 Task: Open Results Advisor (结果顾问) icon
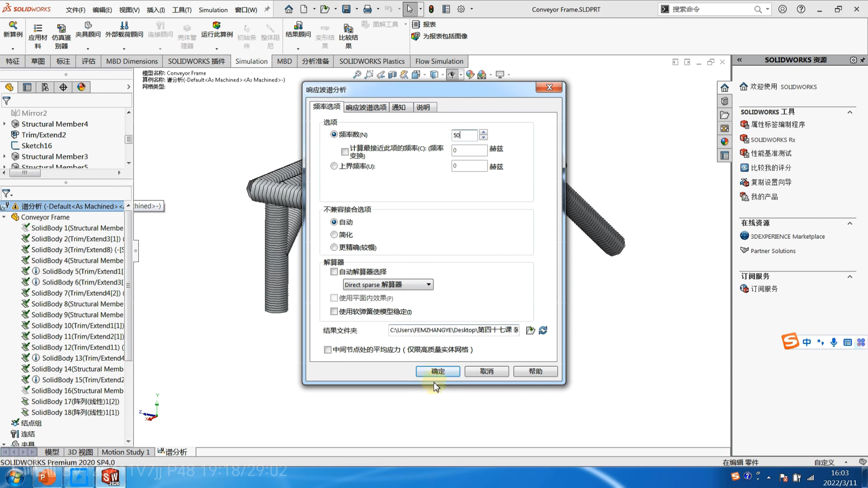coord(298,26)
